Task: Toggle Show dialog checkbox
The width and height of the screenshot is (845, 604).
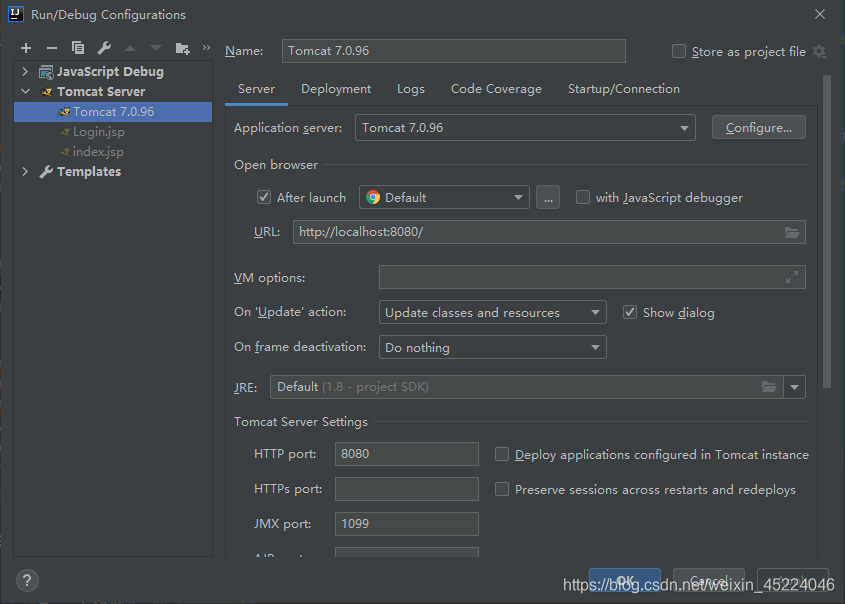Action: click(x=630, y=313)
